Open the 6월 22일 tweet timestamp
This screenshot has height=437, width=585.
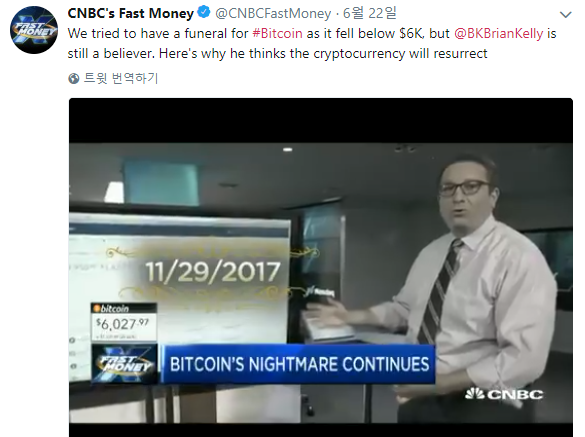click(369, 13)
